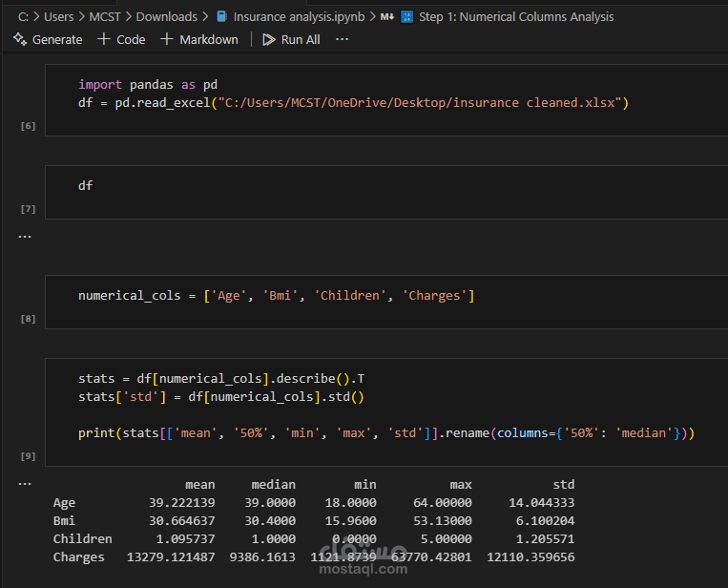Click the MCST breadcrumb segment
728x588 pixels.
pyautogui.click(x=104, y=16)
